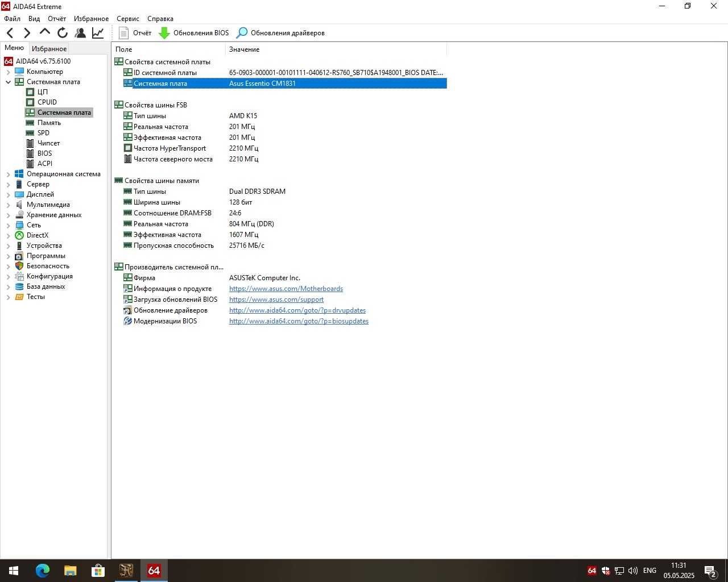Expand the Сервер tree node
Image resolution: width=728 pixels, height=582 pixels.
pos(9,185)
